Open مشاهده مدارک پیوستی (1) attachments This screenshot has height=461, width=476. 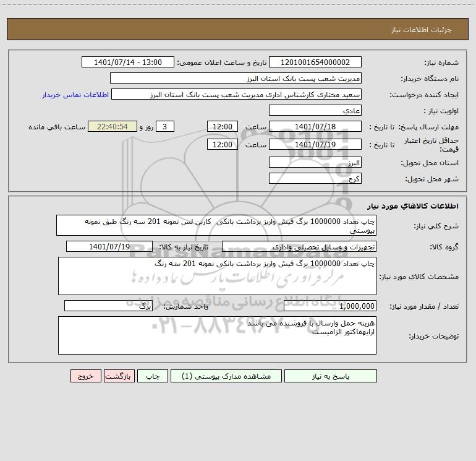(226, 376)
